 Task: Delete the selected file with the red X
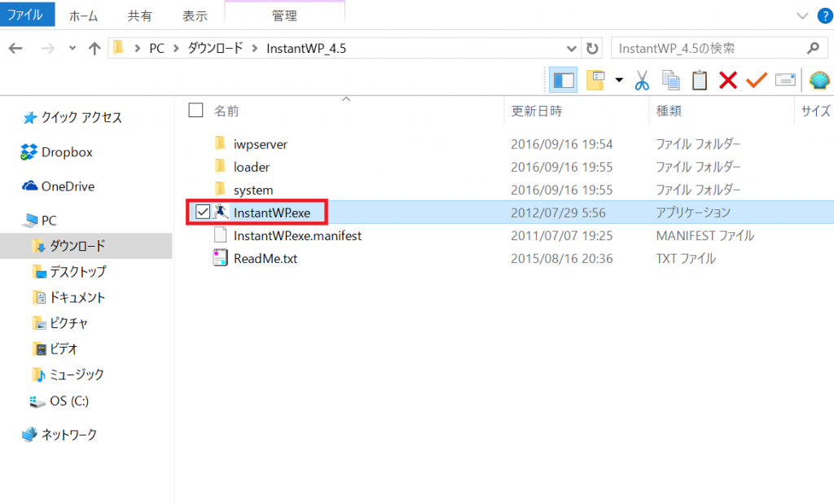pos(727,81)
